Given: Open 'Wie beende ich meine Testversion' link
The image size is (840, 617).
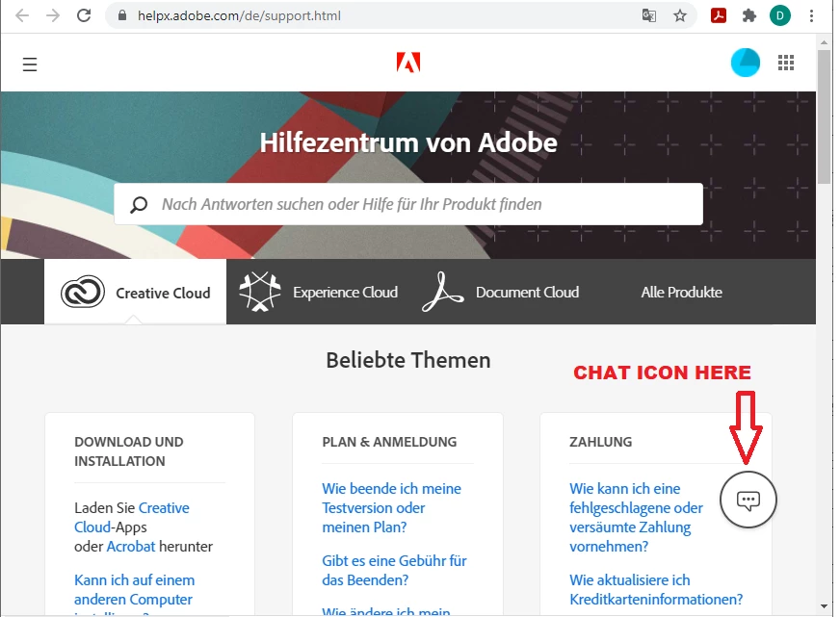Looking at the screenshot, I should point(392,508).
